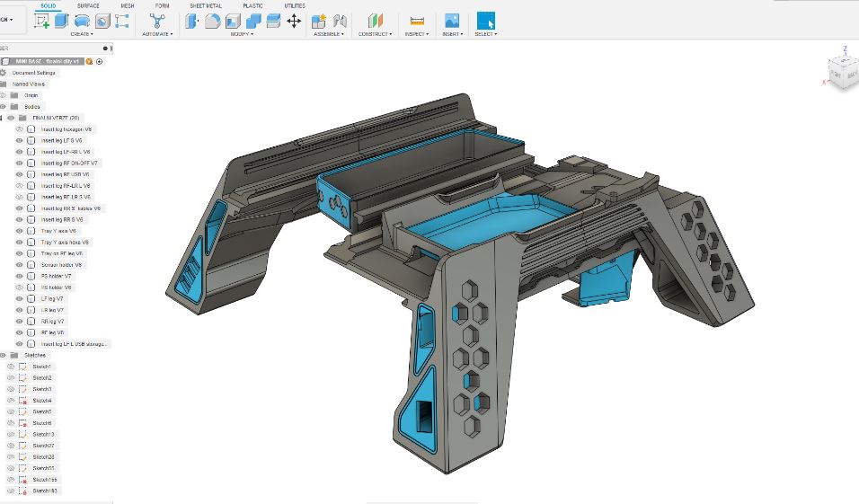Click the MINI BASE root component name

point(47,61)
